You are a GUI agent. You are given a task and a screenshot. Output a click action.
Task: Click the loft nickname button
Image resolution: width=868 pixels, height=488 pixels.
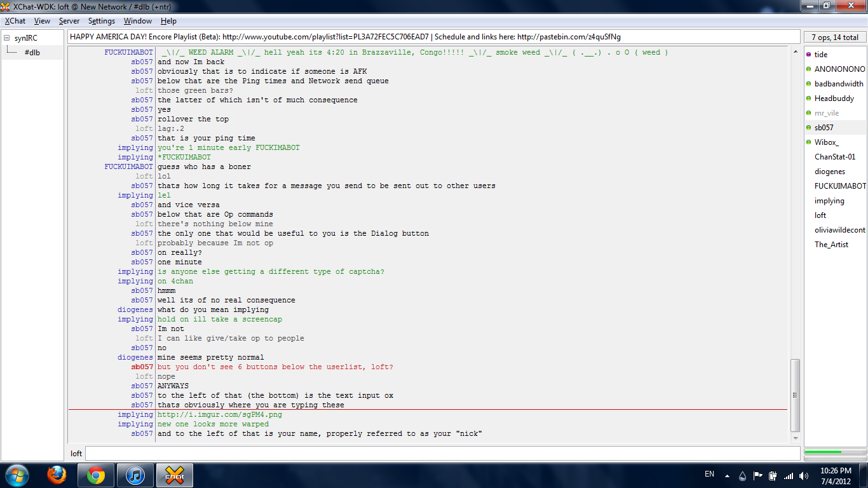[x=76, y=454]
